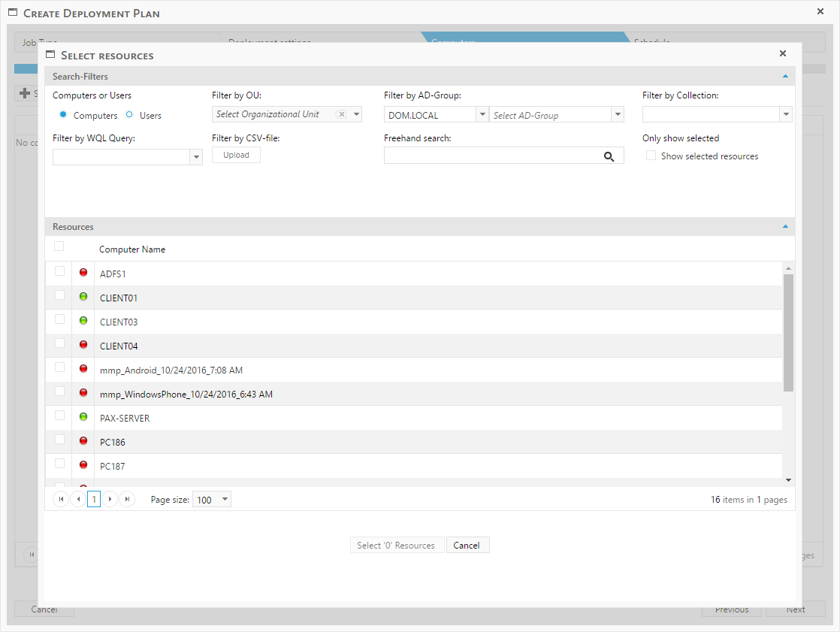Go to the next results page
This screenshot has height=632, width=840.
click(110, 499)
